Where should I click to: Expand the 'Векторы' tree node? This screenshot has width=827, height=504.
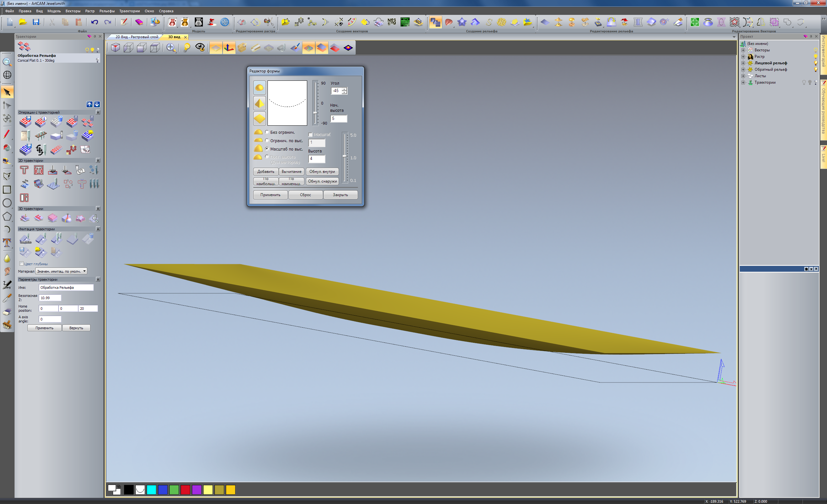(743, 50)
